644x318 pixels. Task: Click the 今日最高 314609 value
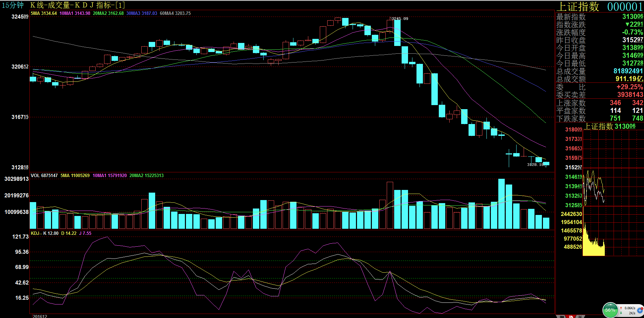633,55
